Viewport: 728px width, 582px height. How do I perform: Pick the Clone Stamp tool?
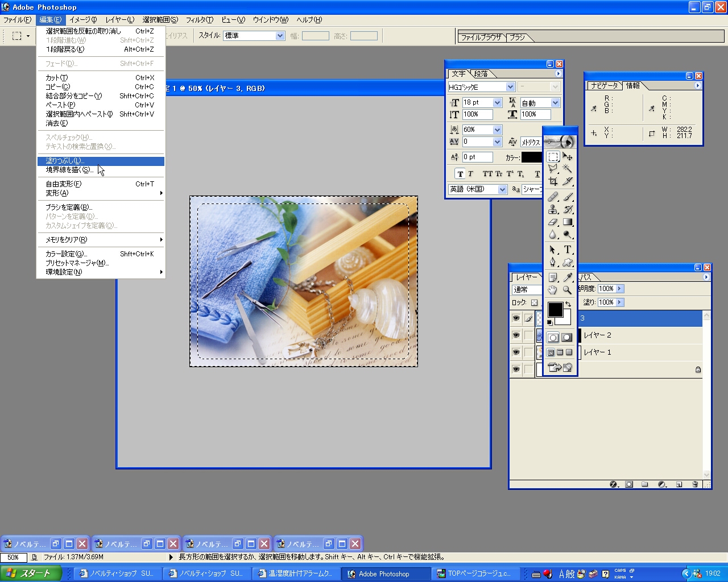pos(553,209)
